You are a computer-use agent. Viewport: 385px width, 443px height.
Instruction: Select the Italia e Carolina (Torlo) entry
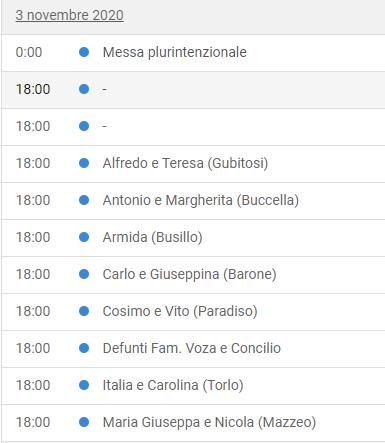173,385
